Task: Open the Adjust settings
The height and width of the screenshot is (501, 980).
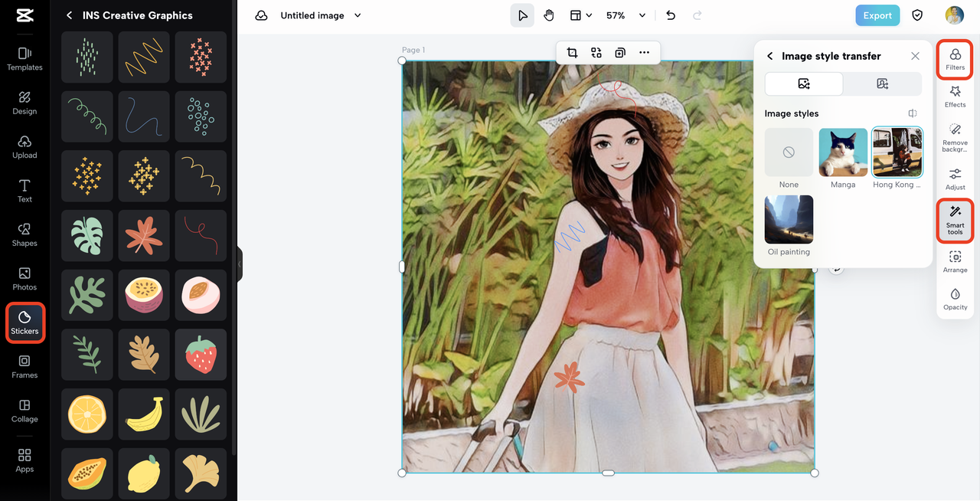Action: point(955,179)
